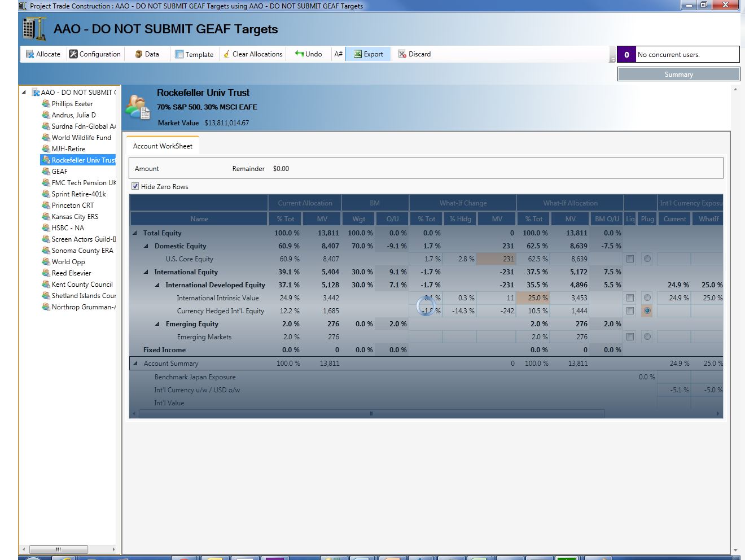The width and height of the screenshot is (745, 560).
Task: Toggle the Hide Zero Rows checkbox
Action: click(x=135, y=186)
